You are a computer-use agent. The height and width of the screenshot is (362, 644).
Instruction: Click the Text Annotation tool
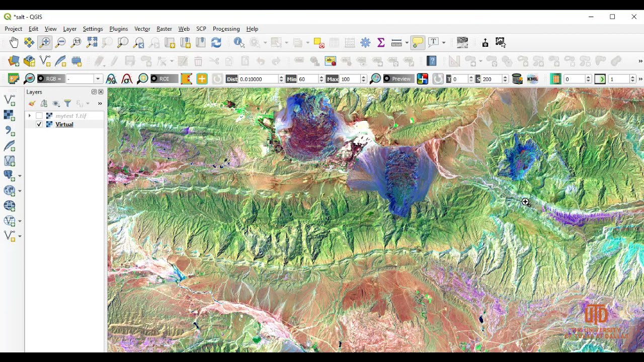click(433, 43)
